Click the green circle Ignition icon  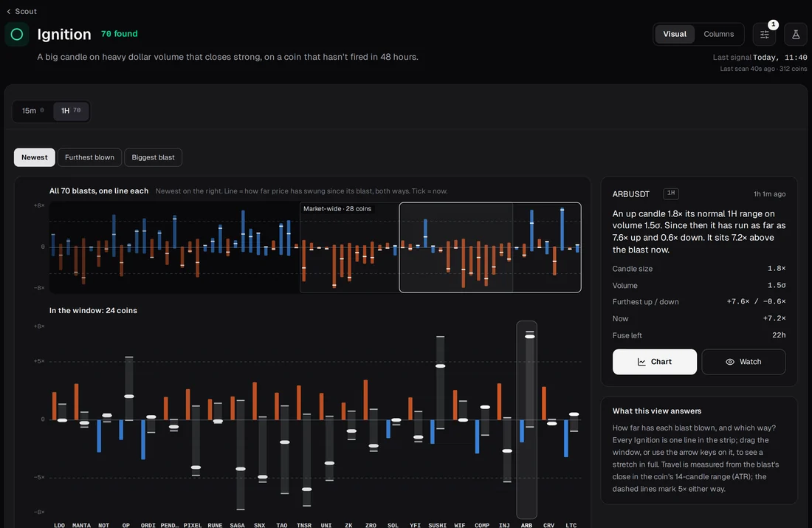tap(16, 35)
